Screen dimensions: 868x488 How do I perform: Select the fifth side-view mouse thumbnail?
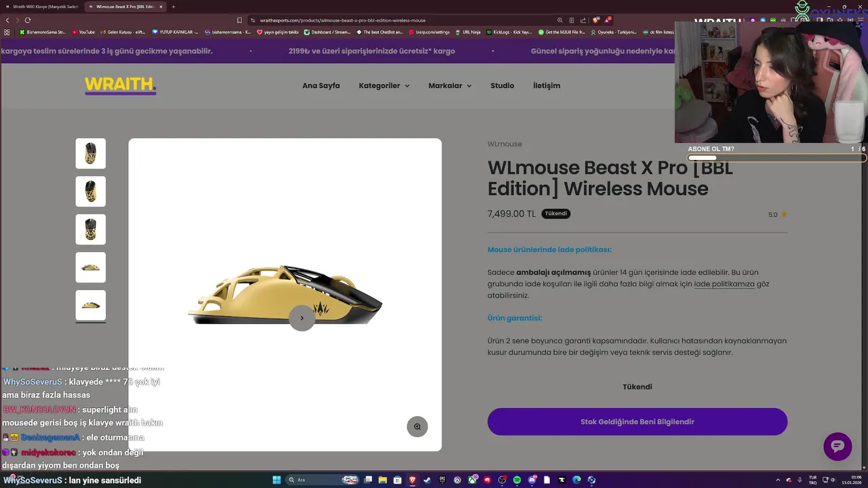point(90,305)
